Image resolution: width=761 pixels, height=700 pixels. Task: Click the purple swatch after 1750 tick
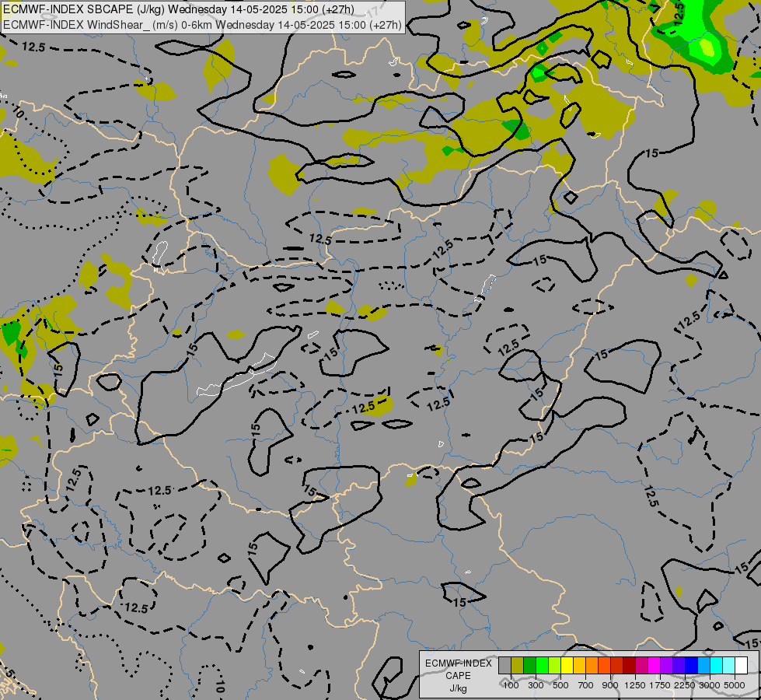[x=667, y=666]
